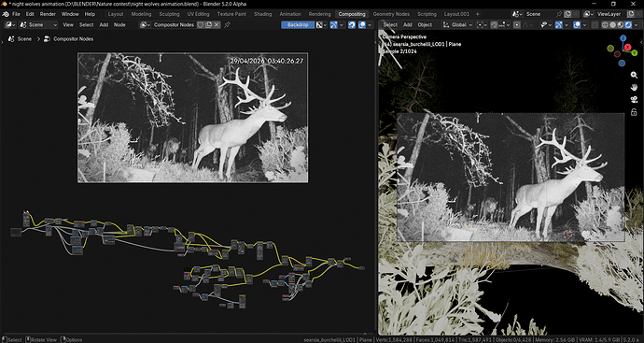644x343 pixels.
Task: Toggle the lock camera to view icon
Action: click(x=634, y=112)
